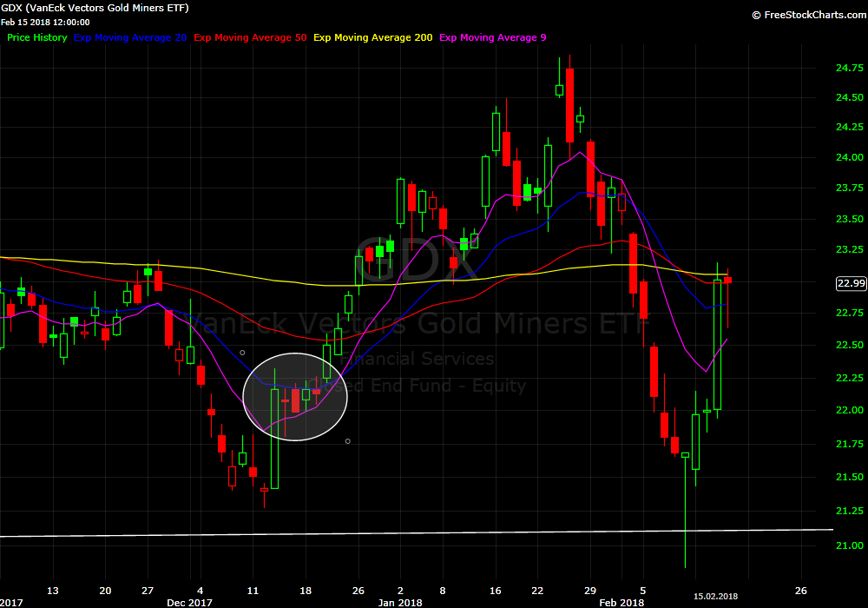Click the 24.50 price axis label
868x608 pixels.
pyautogui.click(x=849, y=97)
